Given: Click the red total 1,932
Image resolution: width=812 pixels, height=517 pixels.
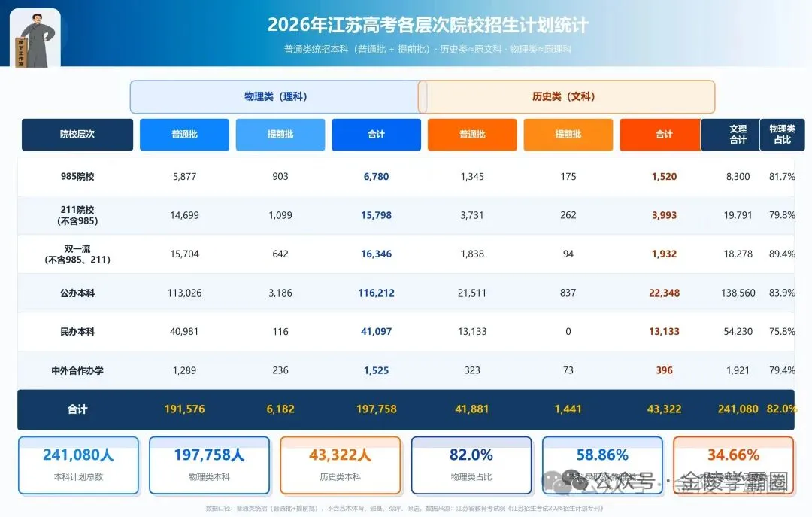Looking at the screenshot, I should 665,254.
